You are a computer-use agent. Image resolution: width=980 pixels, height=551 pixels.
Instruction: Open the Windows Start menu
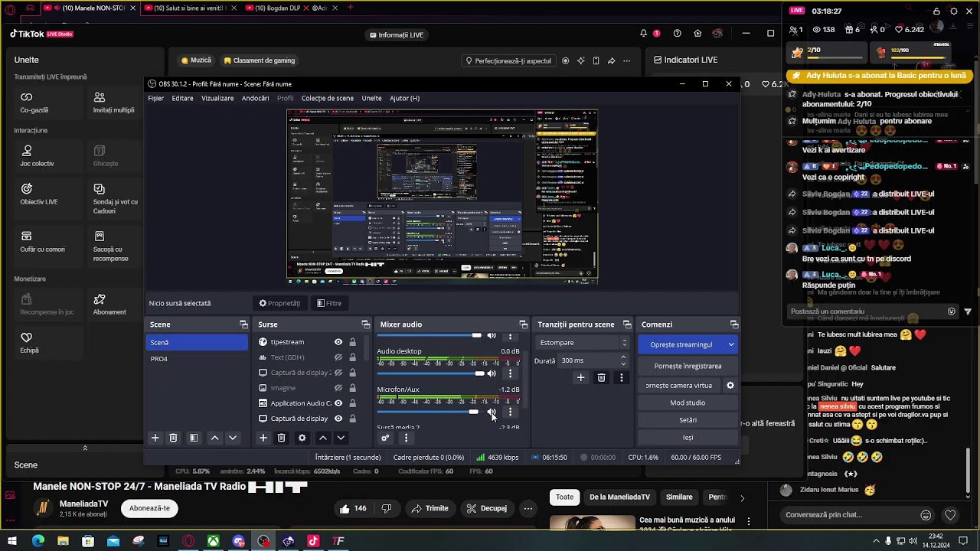tap(12, 541)
